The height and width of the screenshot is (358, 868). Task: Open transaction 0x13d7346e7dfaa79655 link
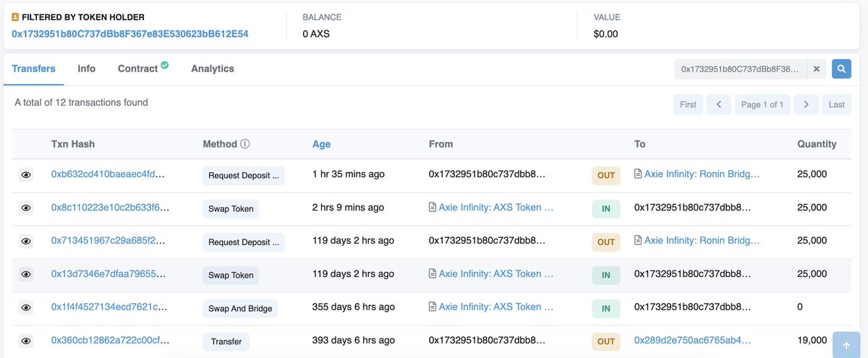(x=109, y=274)
